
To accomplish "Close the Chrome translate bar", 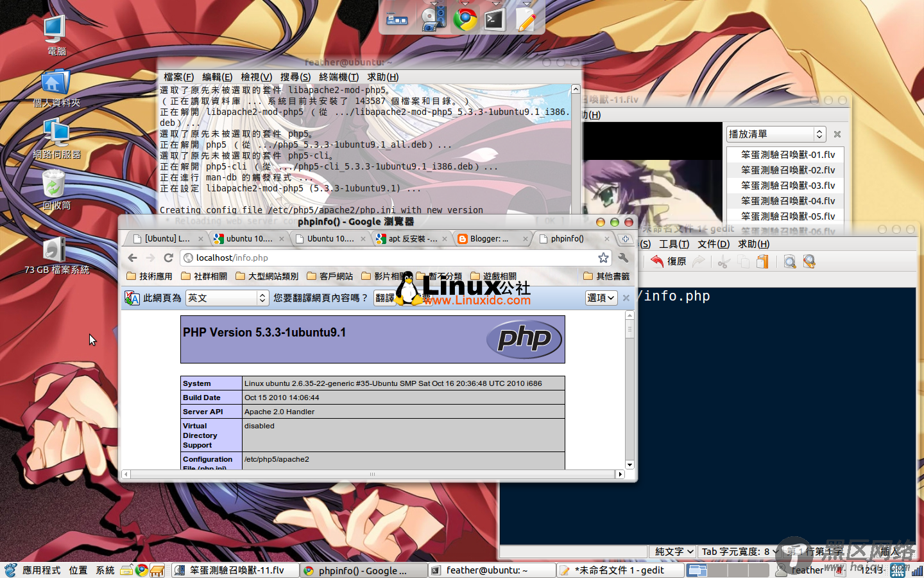I will [x=626, y=298].
